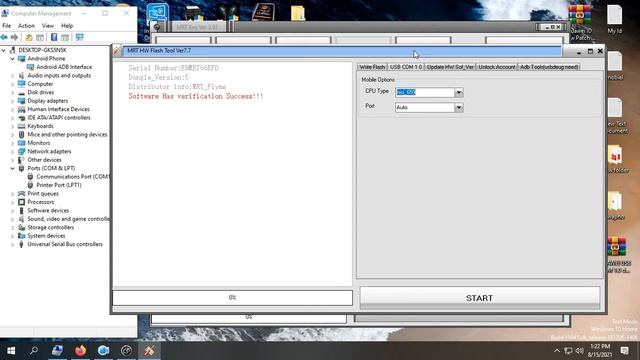The height and width of the screenshot is (360, 640).
Task: Click the Port Auto combo field
Action: click(x=424, y=107)
